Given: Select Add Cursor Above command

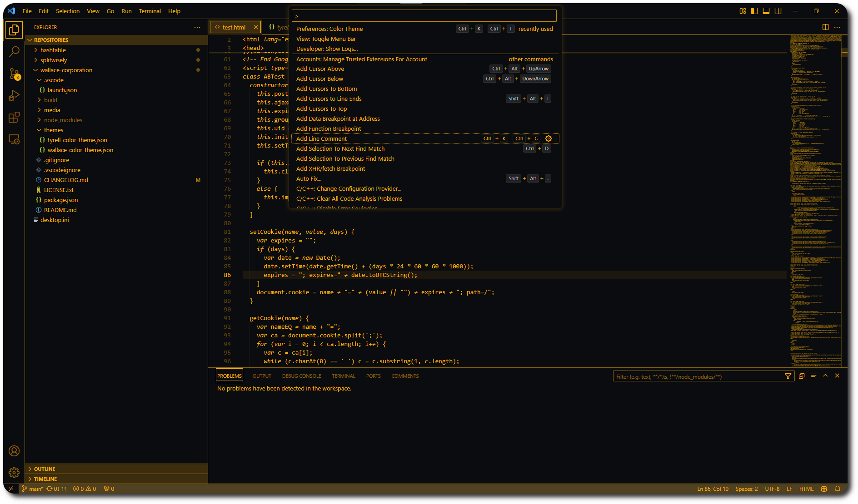Looking at the screenshot, I should [x=425, y=69].
